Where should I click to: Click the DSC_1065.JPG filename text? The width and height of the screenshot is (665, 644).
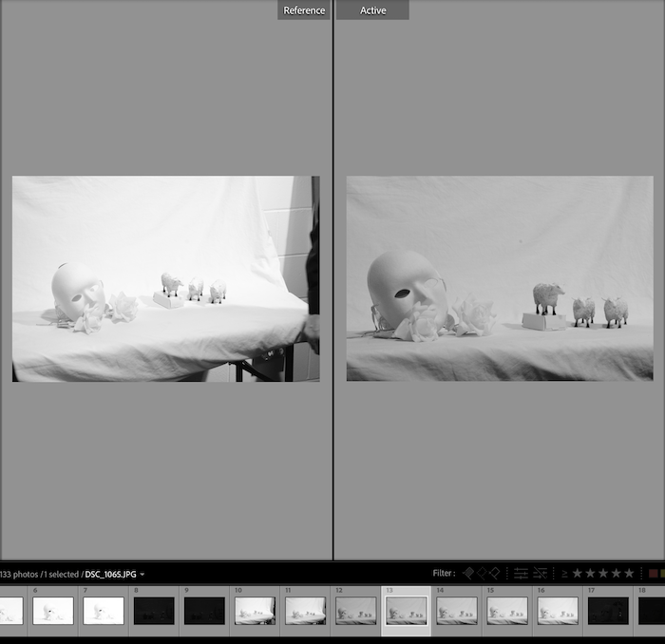[x=111, y=575]
